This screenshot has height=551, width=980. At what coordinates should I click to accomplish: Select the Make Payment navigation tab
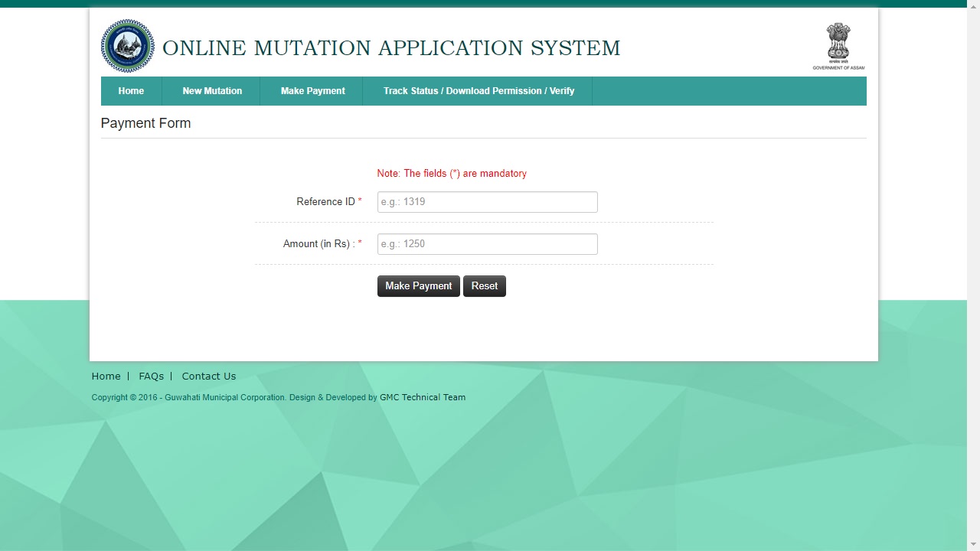[x=312, y=90]
